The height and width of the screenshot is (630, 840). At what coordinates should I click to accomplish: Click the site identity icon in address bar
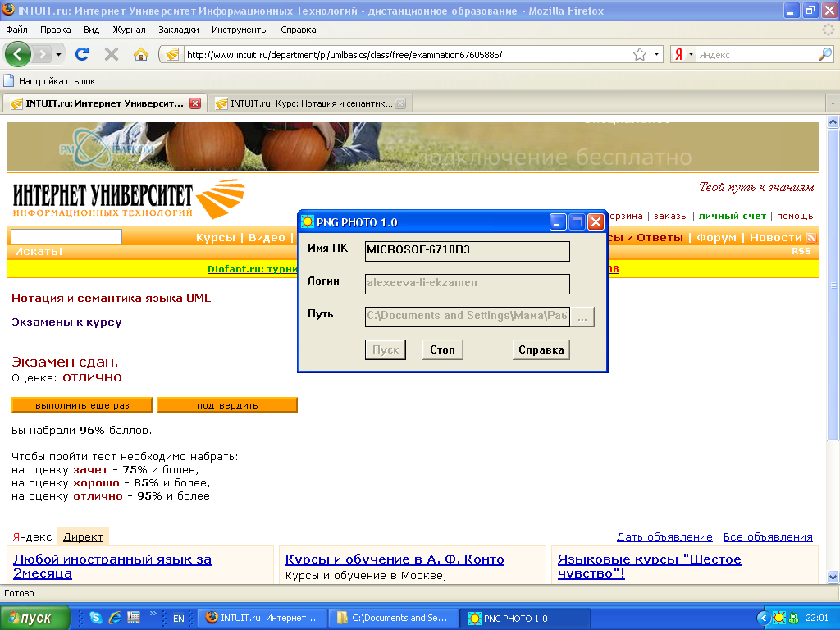pyautogui.click(x=172, y=55)
